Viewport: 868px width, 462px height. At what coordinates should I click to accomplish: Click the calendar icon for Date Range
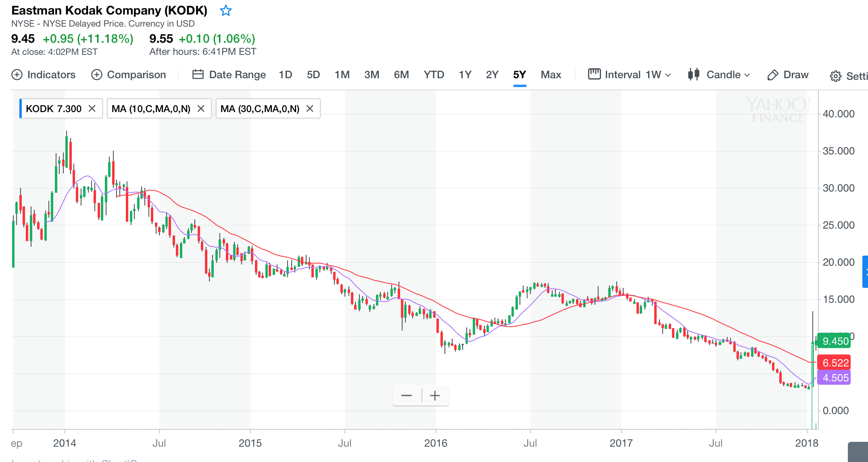[198, 75]
